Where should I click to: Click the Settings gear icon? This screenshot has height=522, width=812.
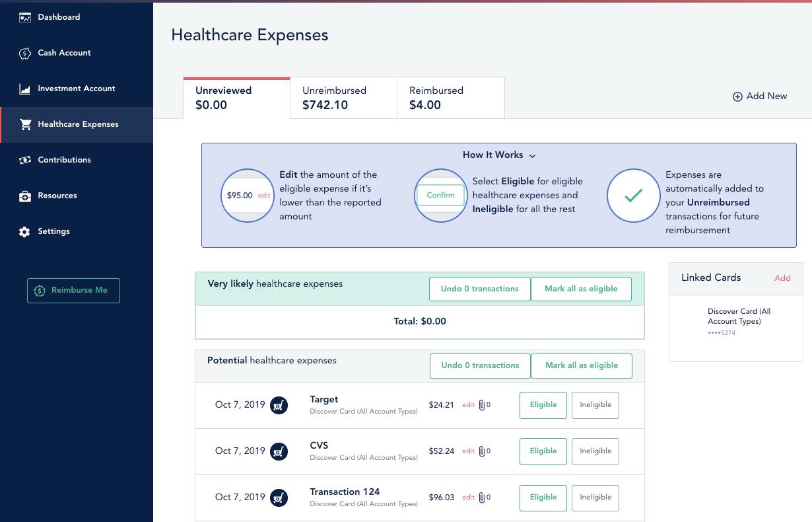[24, 232]
